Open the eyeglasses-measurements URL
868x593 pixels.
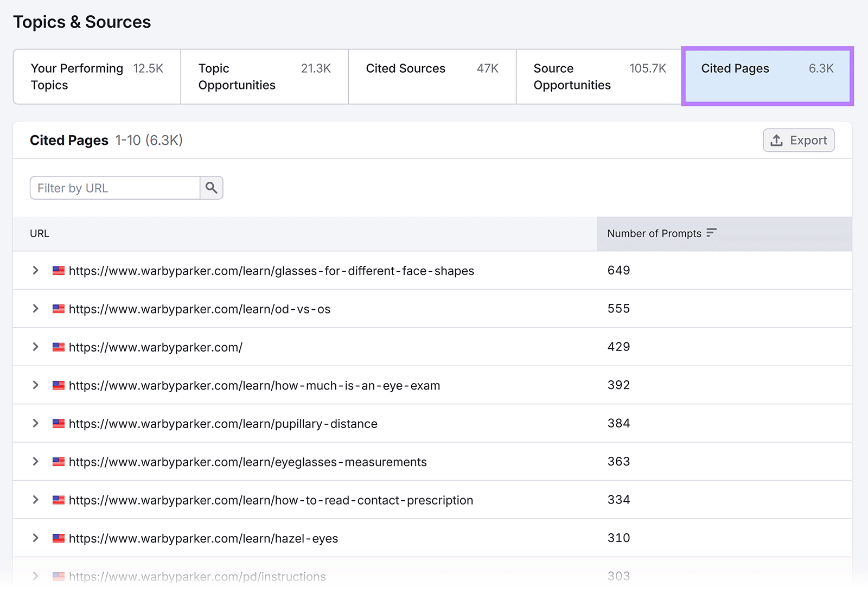coord(248,462)
